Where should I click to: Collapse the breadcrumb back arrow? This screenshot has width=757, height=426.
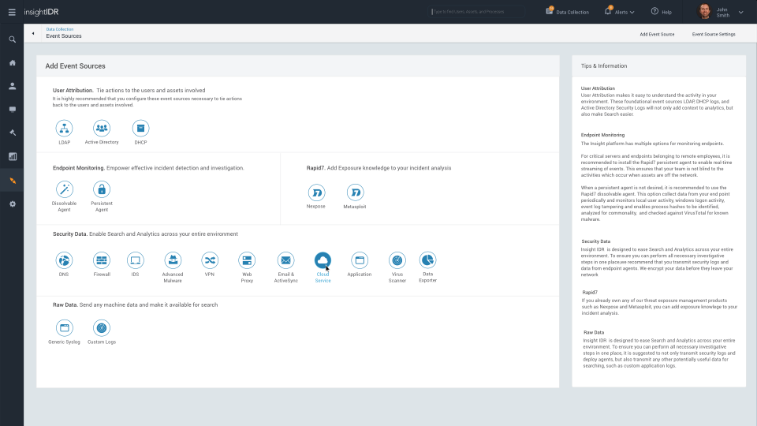33,33
